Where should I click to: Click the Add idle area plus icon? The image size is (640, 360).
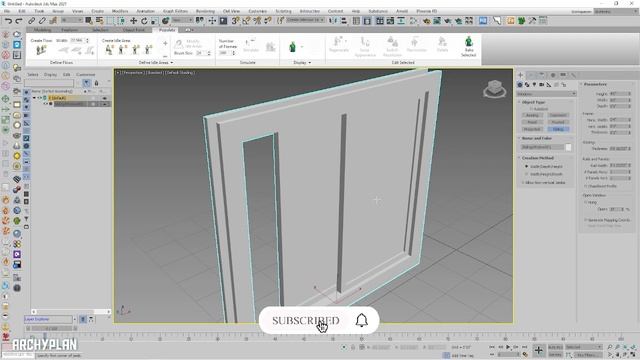pos(165,43)
